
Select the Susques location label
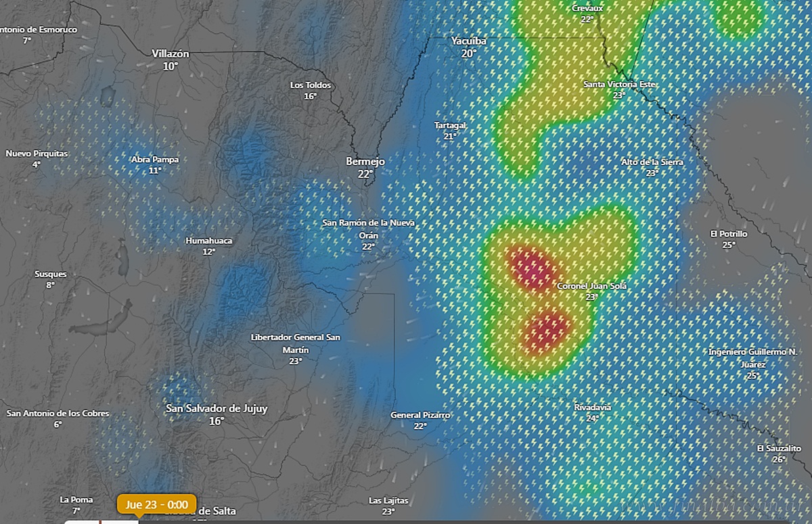point(51,274)
